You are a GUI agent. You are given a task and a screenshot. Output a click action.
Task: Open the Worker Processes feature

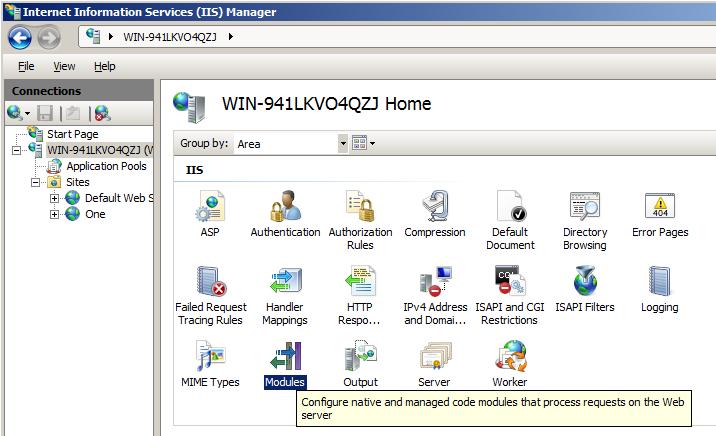510,364
